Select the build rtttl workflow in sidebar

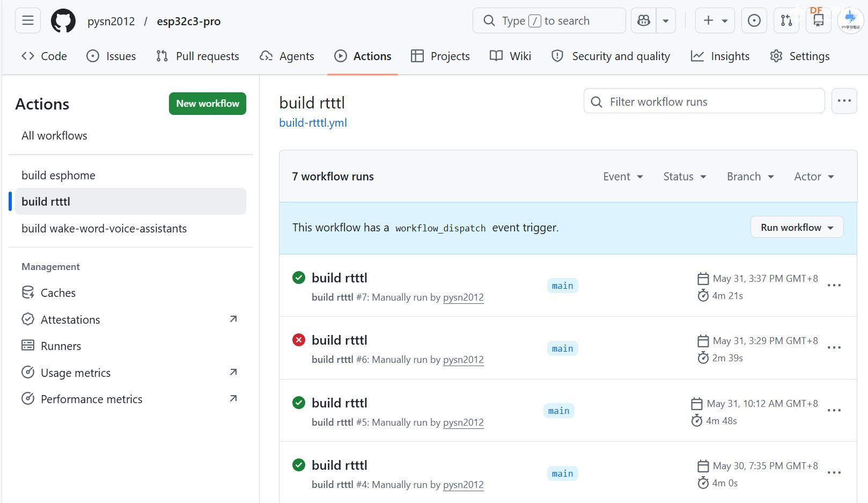(x=130, y=201)
